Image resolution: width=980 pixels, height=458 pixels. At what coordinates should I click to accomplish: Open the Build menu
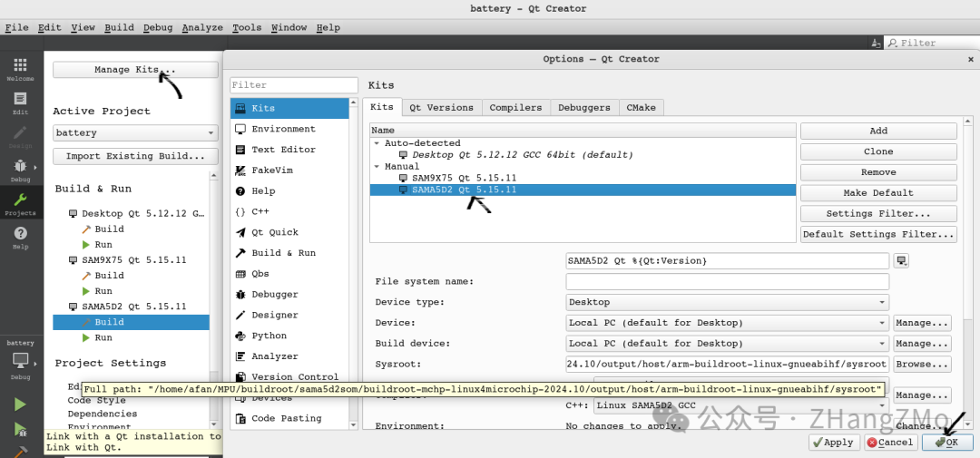pyautogui.click(x=120, y=27)
